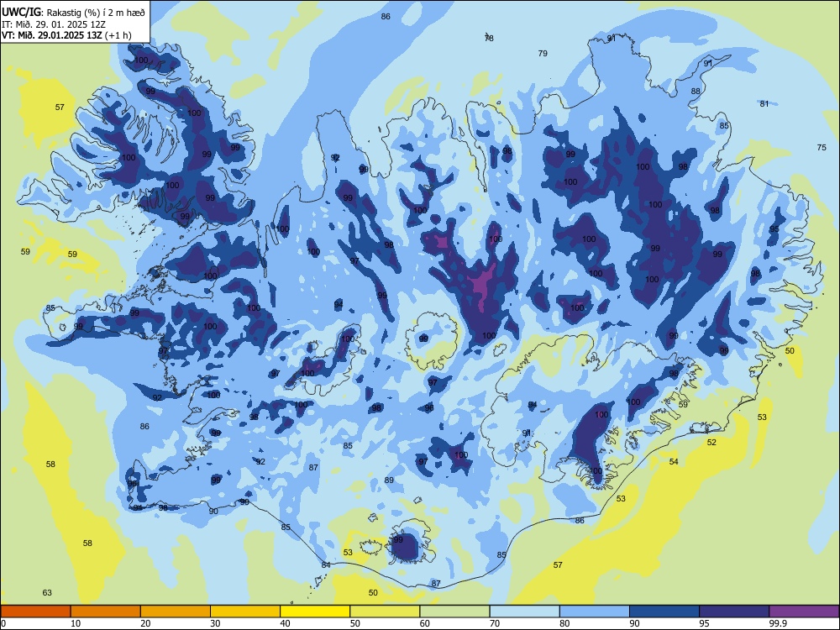Click the legend tick label '40'
Viewport: 840px width, 630px height.
click(x=285, y=623)
